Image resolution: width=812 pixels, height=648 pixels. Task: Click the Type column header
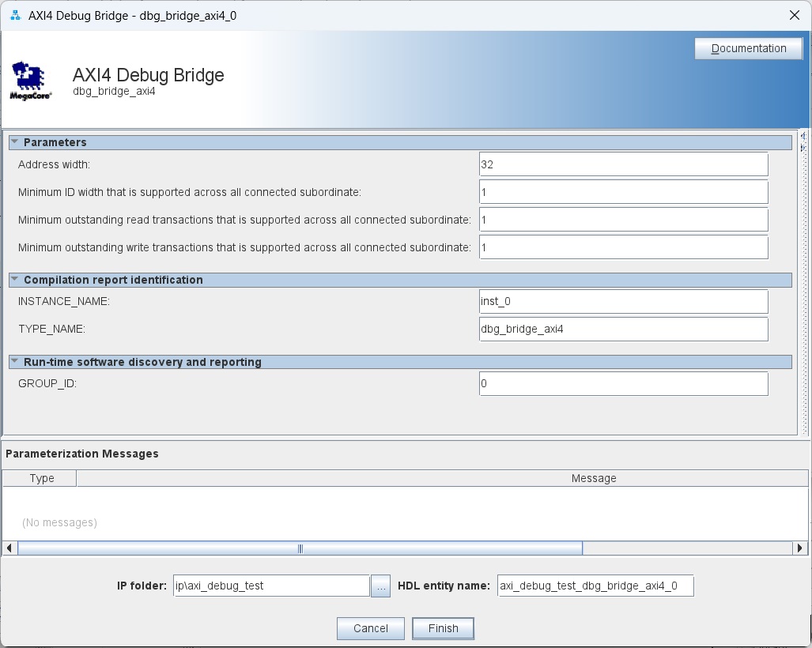[x=40, y=478]
